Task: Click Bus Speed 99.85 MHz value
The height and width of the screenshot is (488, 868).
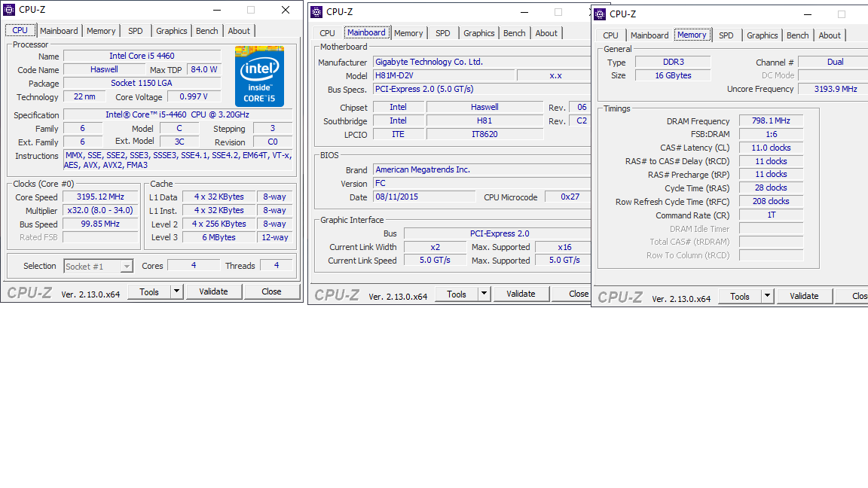Action: 100,224
